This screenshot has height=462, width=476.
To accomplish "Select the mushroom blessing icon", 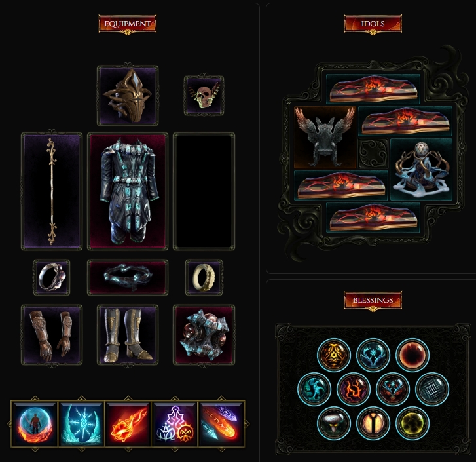I will pos(334,423).
